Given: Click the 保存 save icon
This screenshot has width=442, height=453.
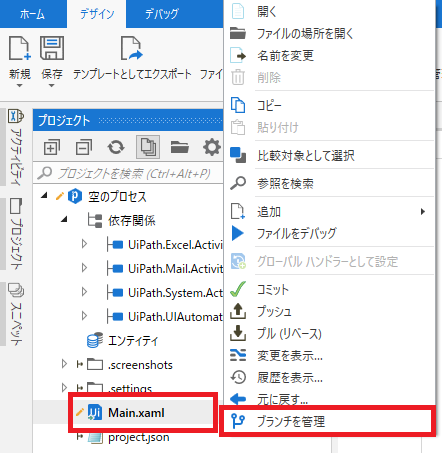Looking at the screenshot, I should tap(52, 48).
